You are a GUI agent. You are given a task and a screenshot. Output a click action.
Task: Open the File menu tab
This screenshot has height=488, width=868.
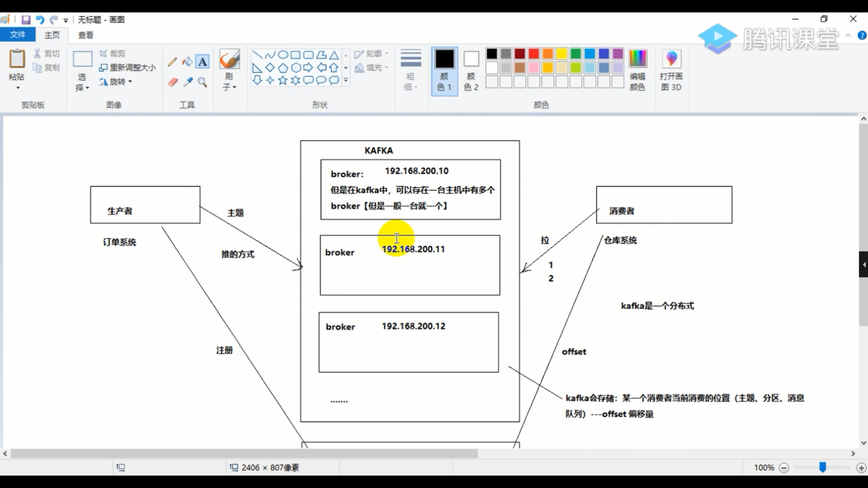(18, 35)
